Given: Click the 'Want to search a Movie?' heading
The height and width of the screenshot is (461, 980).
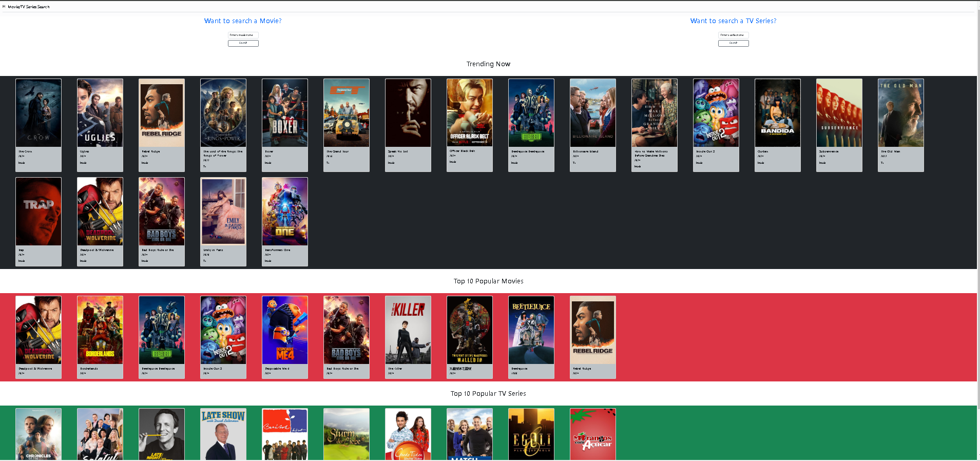Looking at the screenshot, I should [243, 21].
